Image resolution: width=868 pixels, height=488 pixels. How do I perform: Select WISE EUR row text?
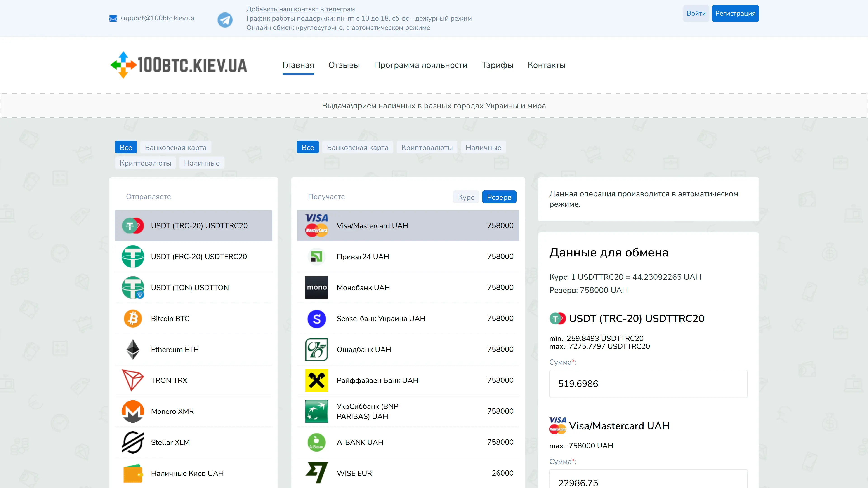click(x=354, y=474)
